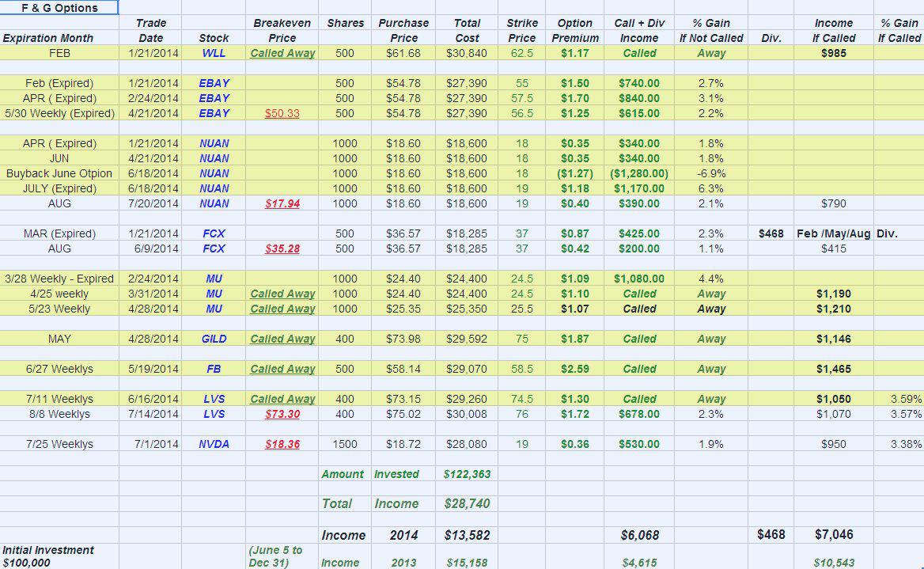The image size is (924, 569).
Task: Open the Called Away link in the WLL row
Action: point(282,53)
